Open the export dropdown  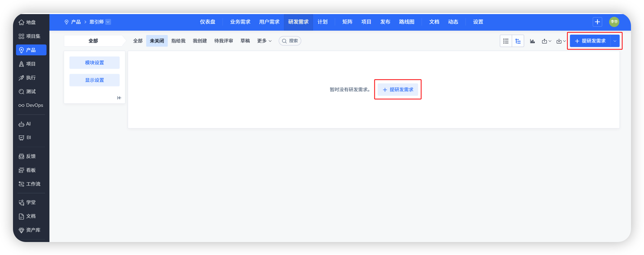click(547, 41)
